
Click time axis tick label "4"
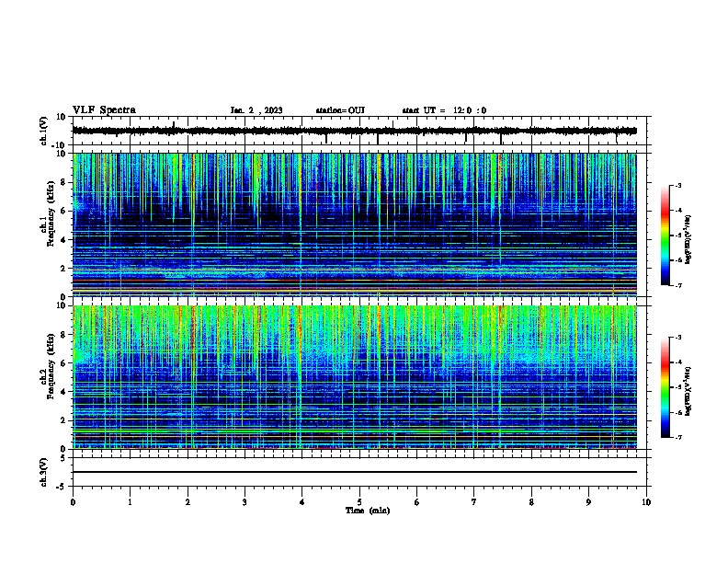[302, 502]
